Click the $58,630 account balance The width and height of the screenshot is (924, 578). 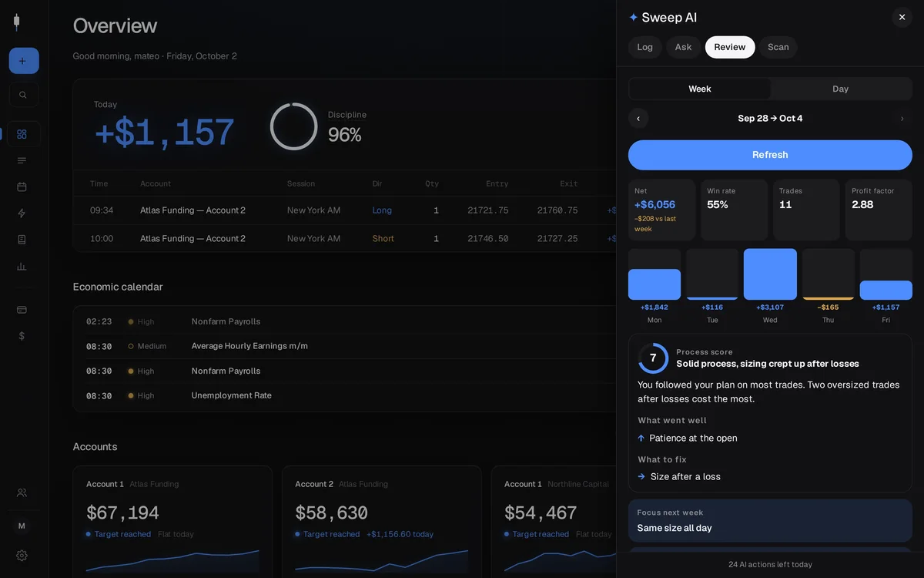[331, 513]
